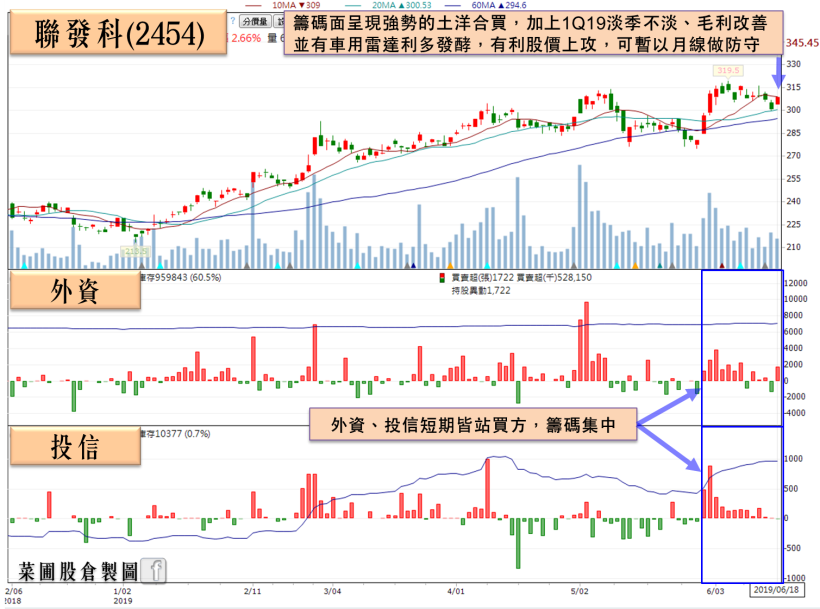Viewport: 820px width, 609px height.
Task: Click the dark red triangle event marker
Action: 722,266
